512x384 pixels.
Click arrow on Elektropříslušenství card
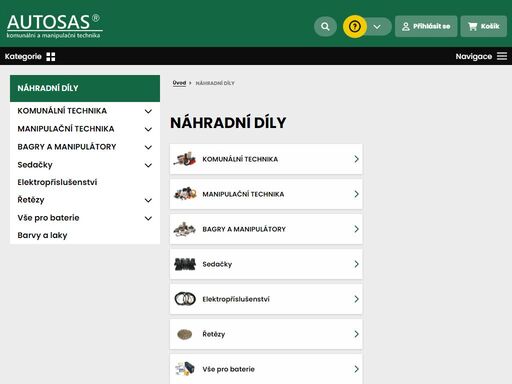pos(356,299)
